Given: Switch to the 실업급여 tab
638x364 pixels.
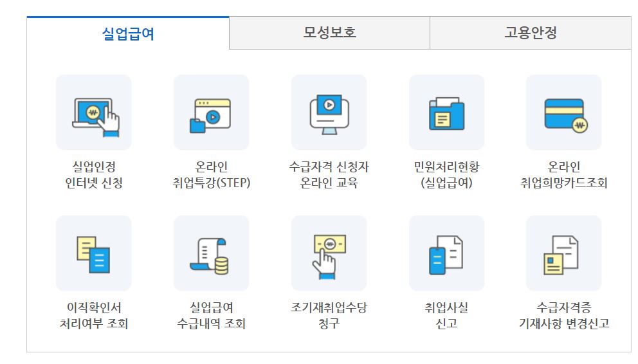Looking at the screenshot, I should [128, 33].
